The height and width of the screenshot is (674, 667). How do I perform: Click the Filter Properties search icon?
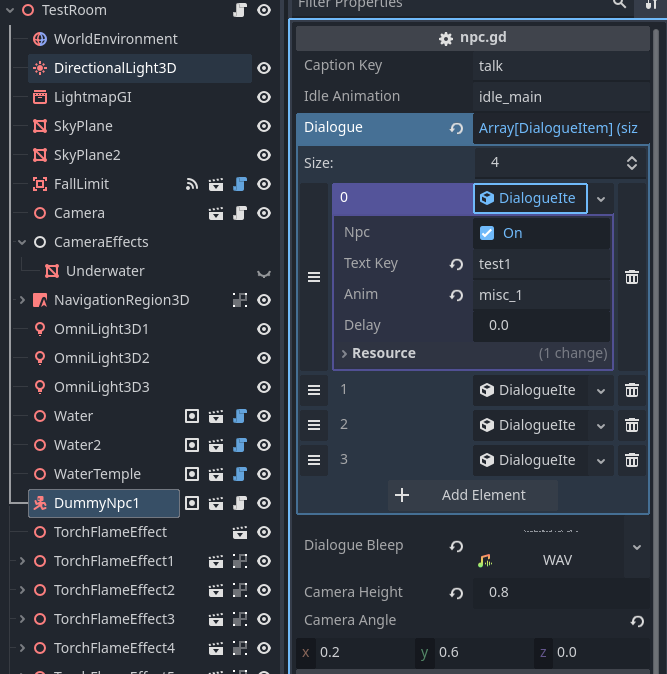point(619,4)
